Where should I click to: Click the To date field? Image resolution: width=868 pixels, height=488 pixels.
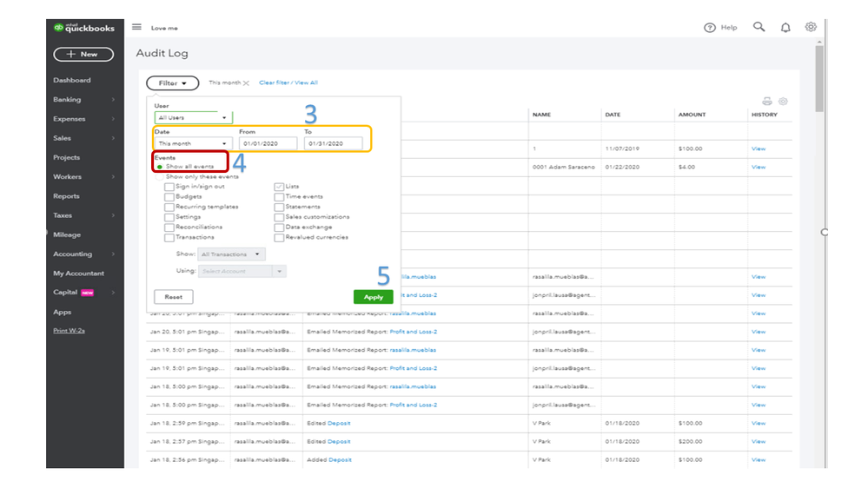[x=334, y=143]
